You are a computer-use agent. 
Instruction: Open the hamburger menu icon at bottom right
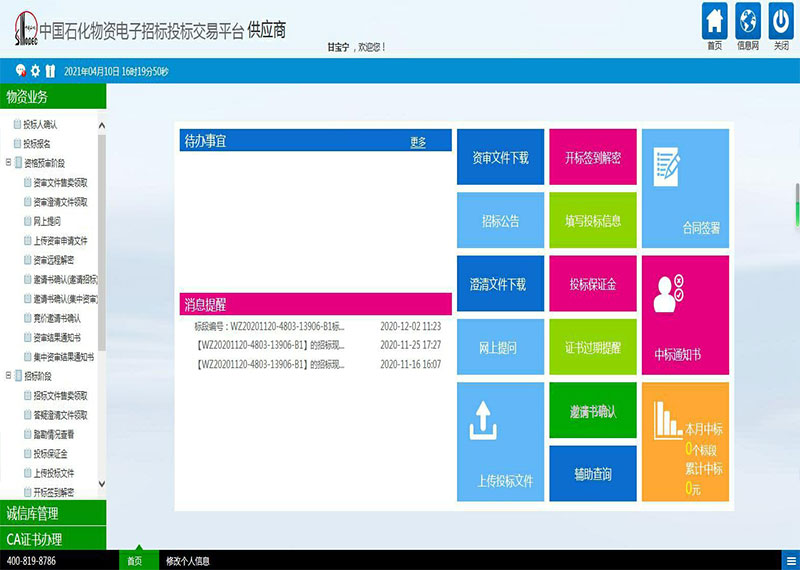[x=791, y=560]
